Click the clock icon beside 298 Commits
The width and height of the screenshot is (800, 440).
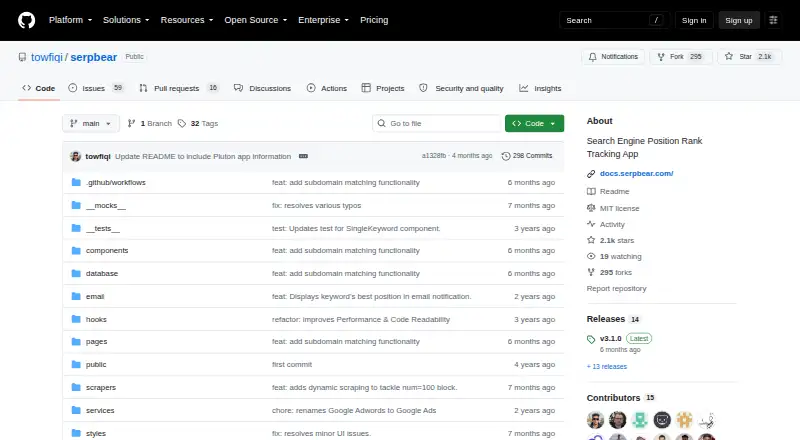506,156
